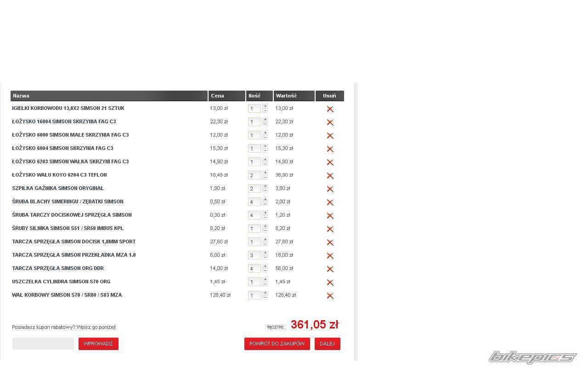Delete TARCZA SPRZĘGŁA PRZEKŁADKA MZA row

pos(330,256)
